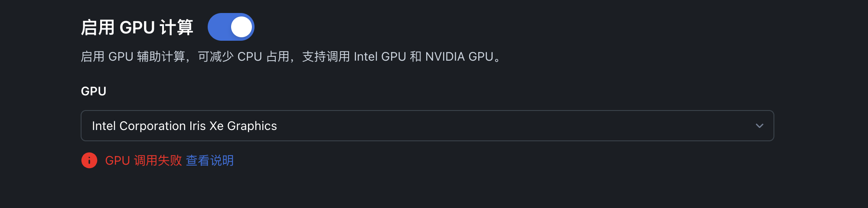Image resolution: width=868 pixels, height=208 pixels.
Task: Click the GPU field label above the dropdown
Action: coord(94,91)
